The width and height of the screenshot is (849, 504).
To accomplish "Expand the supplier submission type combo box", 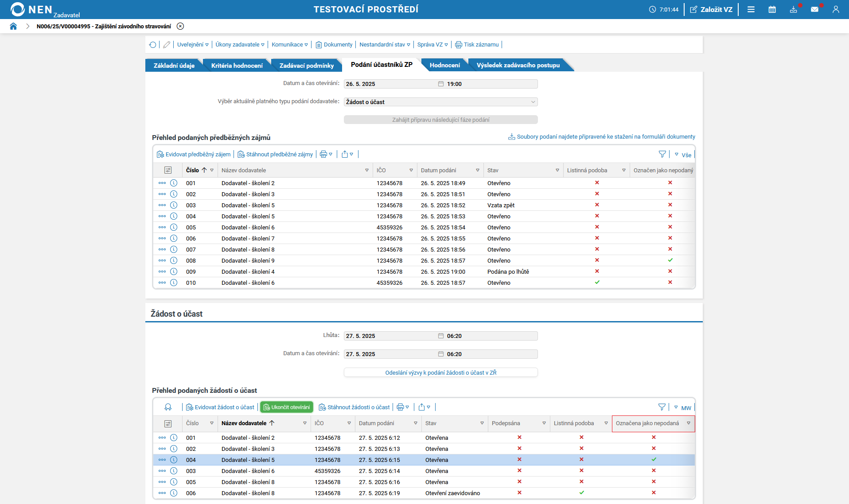I will point(533,102).
